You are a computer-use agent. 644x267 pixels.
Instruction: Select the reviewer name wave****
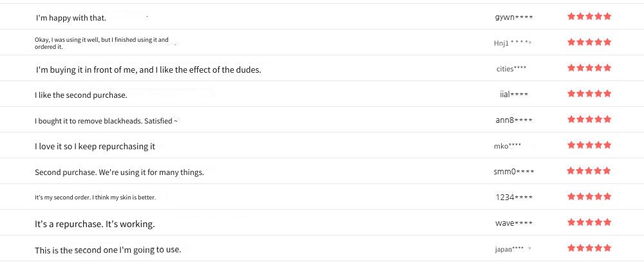[x=514, y=223]
